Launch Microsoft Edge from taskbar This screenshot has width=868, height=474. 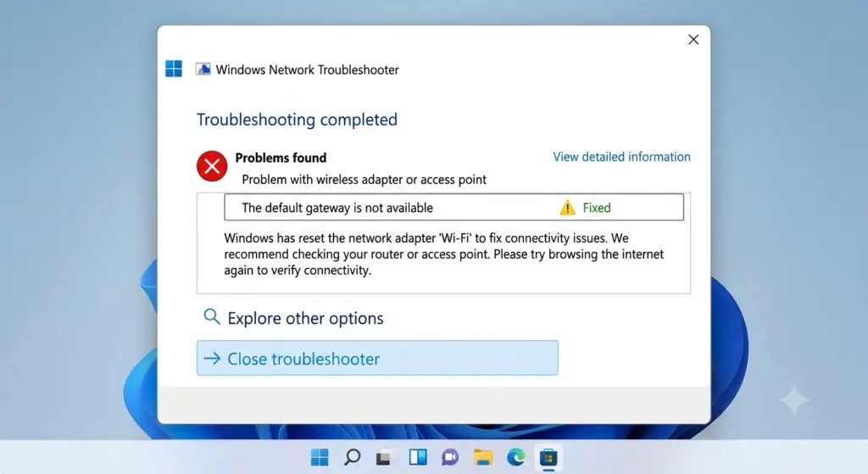point(515,457)
